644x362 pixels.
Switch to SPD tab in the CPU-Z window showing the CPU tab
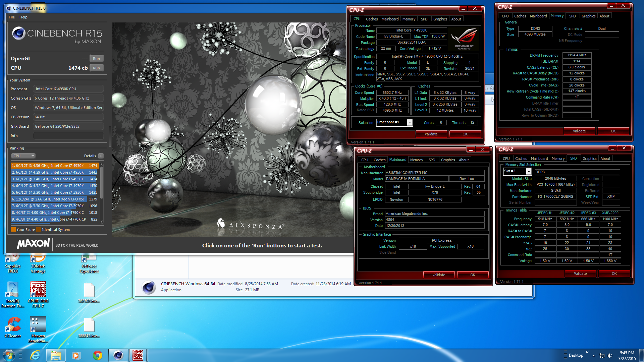click(424, 19)
